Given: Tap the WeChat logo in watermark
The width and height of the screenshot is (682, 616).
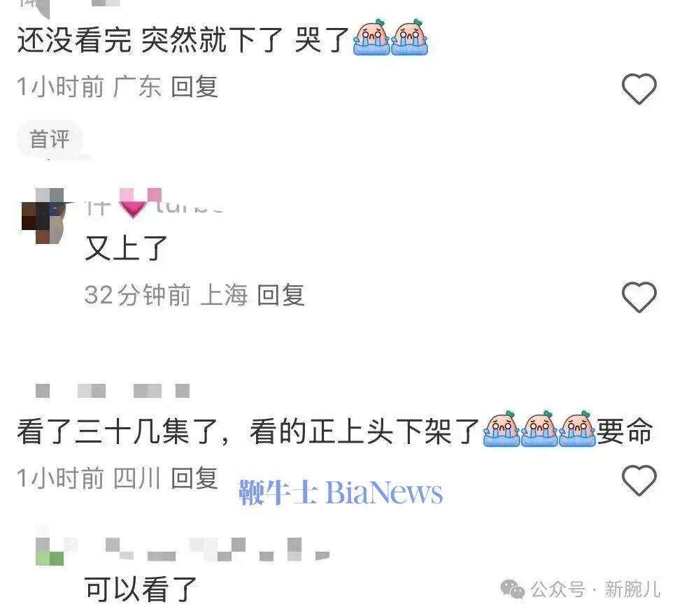Looking at the screenshot, I should pyautogui.click(x=512, y=589).
